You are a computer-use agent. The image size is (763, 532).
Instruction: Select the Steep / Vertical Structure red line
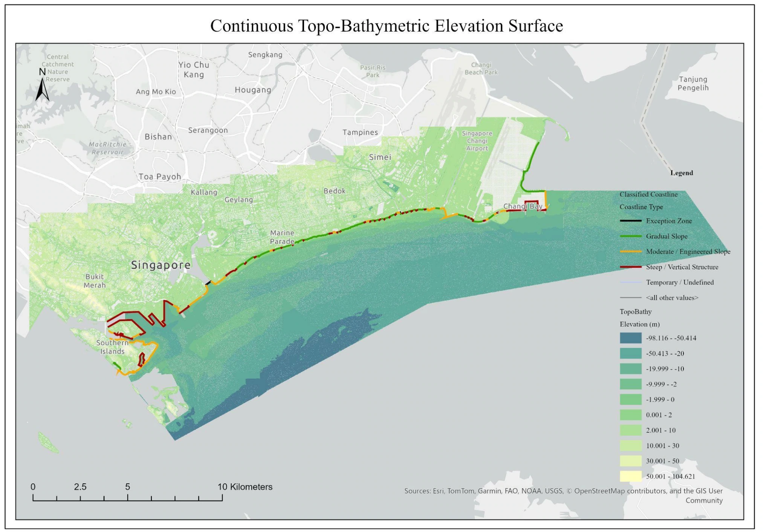(x=631, y=267)
